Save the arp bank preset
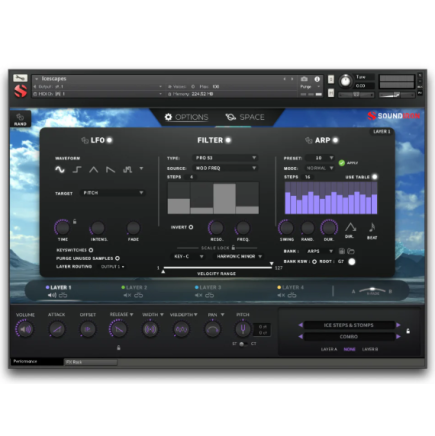The image size is (435, 436). click(x=342, y=251)
